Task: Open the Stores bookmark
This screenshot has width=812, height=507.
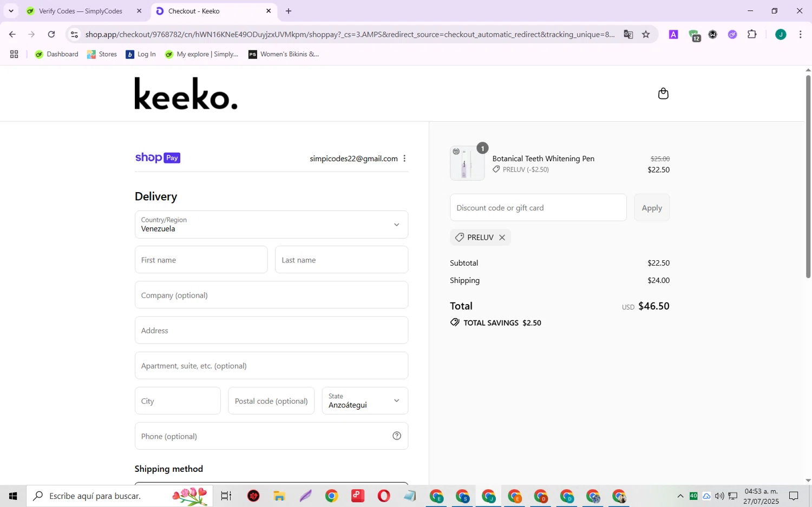Action: click(102, 54)
